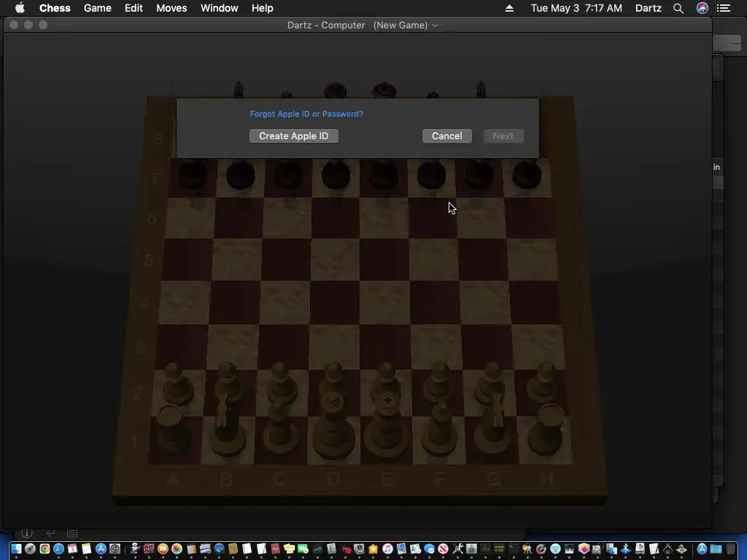This screenshot has width=747, height=560.
Task: Open Messages bubble icon in Dock
Action: 429,548
